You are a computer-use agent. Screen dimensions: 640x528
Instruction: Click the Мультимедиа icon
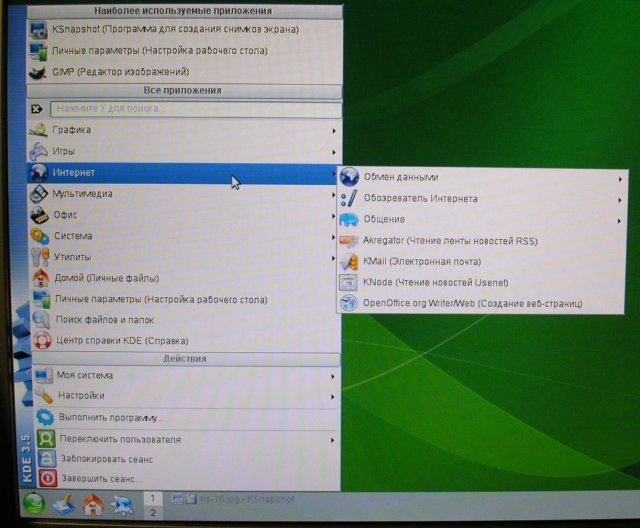pyautogui.click(x=39, y=194)
